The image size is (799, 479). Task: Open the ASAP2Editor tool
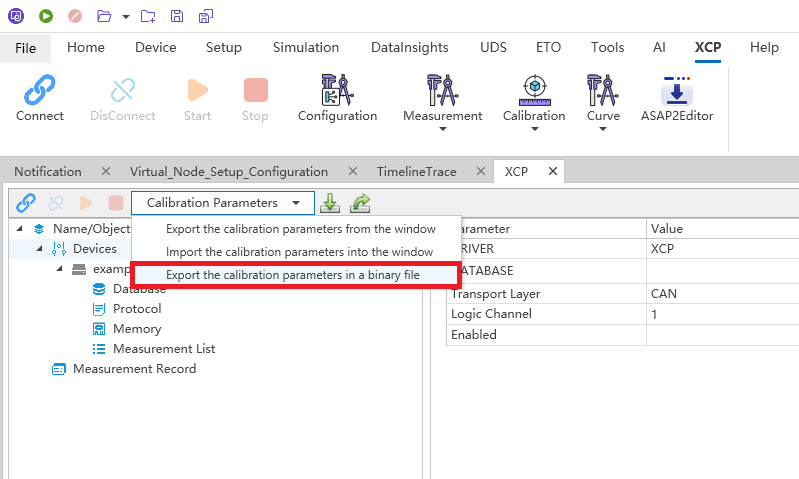(677, 99)
